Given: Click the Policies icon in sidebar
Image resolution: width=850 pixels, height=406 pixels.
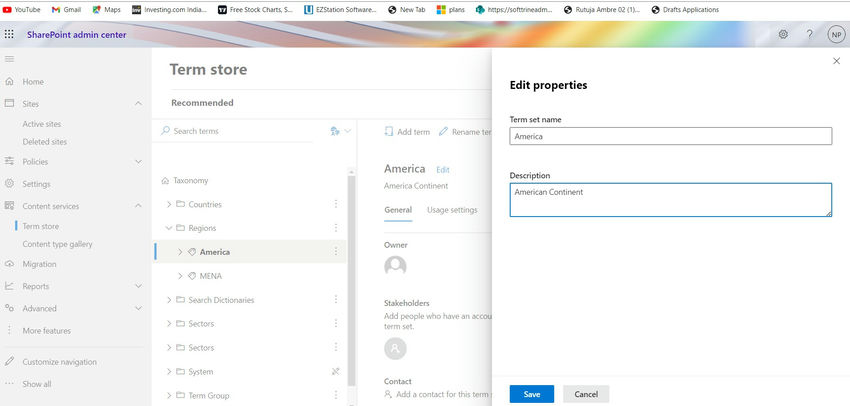Looking at the screenshot, I should (x=9, y=162).
